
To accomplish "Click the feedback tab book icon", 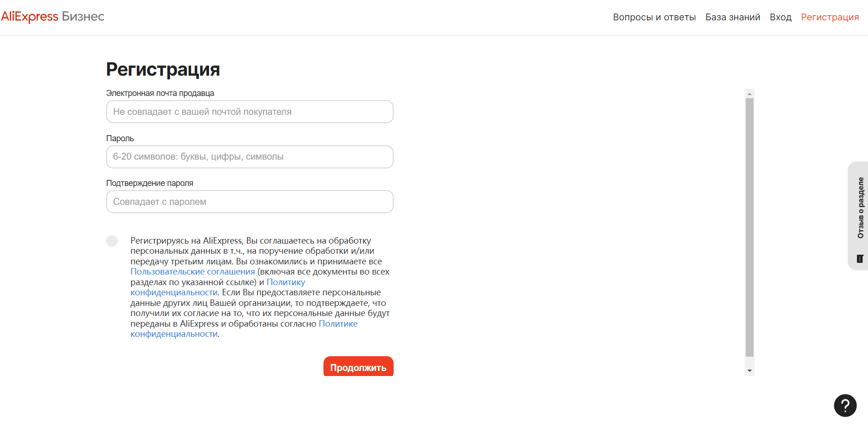I will pos(860,259).
